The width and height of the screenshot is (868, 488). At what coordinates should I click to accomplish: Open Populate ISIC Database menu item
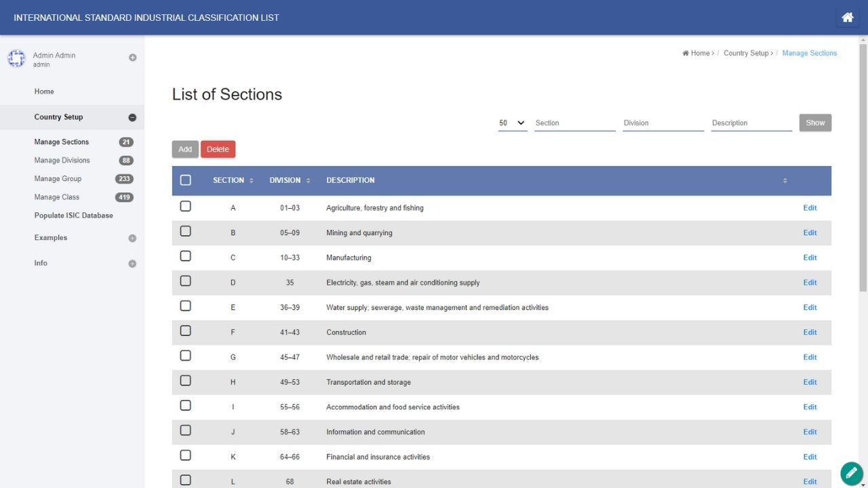[x=74, y=216]
